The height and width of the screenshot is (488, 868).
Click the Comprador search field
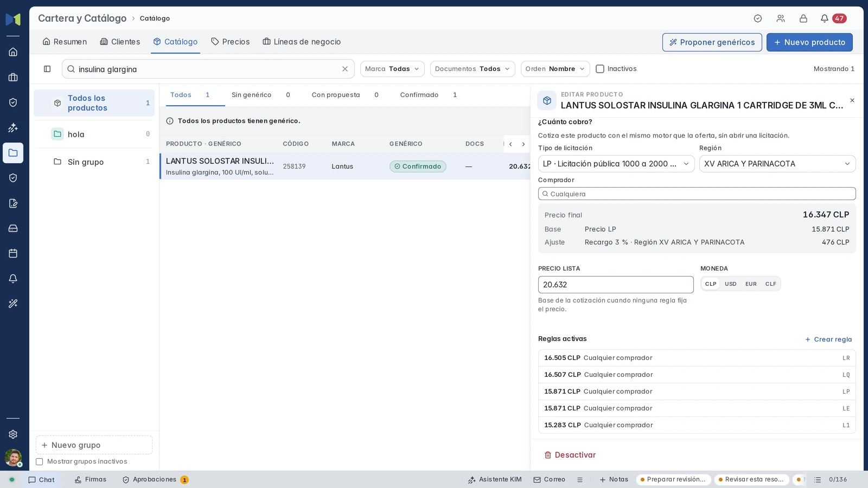[697, 194]
